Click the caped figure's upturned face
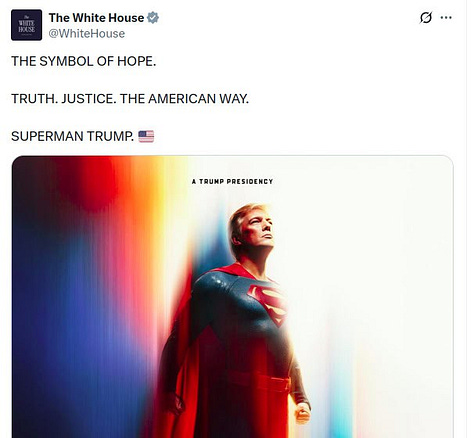 click(258, 228)
